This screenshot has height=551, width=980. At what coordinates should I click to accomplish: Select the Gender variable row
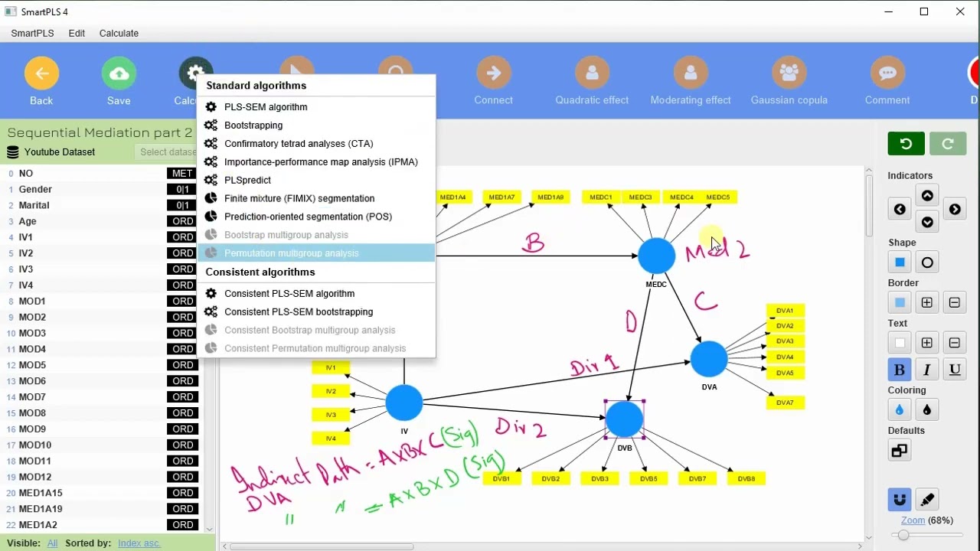pos(101,190)
